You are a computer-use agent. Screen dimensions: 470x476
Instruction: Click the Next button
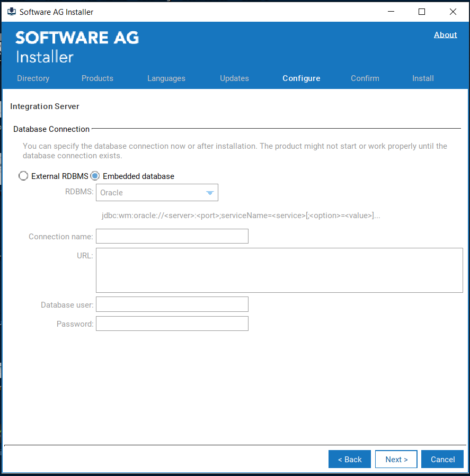(396, 459)
